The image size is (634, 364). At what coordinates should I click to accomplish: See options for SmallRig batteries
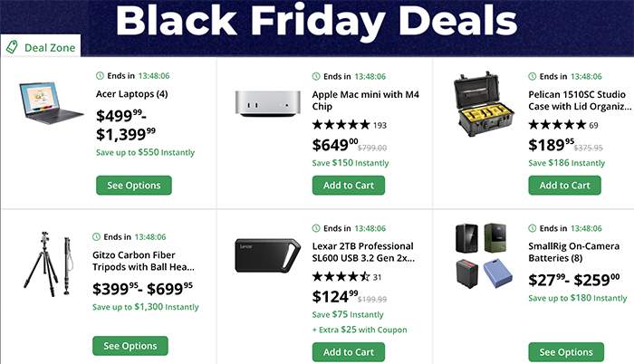point(565,352)
